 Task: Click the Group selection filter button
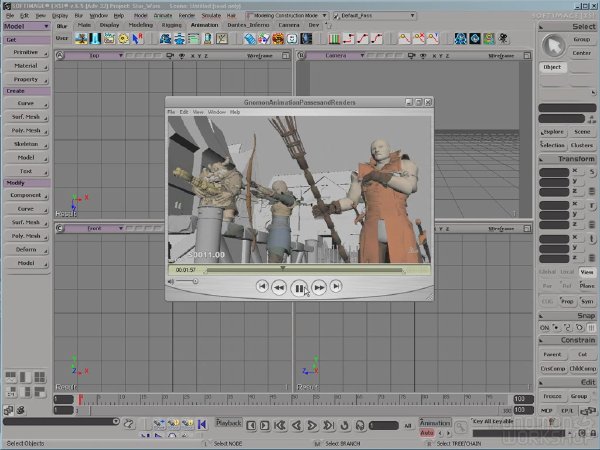pyautogui.click(x=582, y=39)
